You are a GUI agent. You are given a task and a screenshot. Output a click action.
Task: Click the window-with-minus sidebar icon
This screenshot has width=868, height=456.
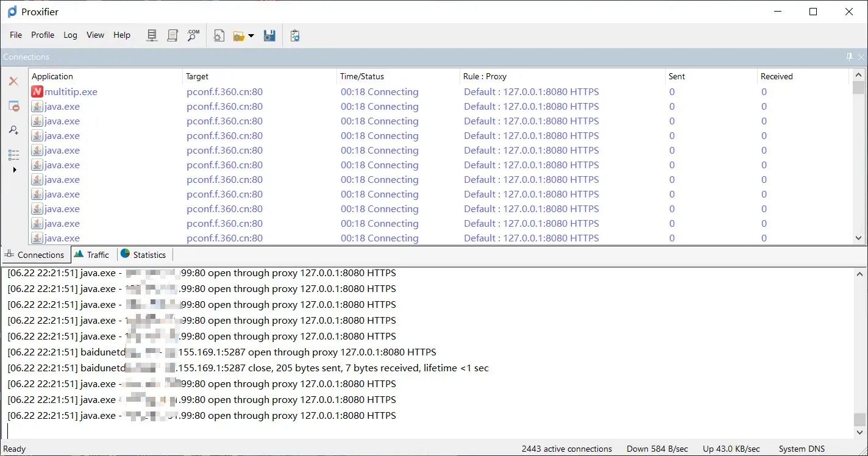pos(13,106)
